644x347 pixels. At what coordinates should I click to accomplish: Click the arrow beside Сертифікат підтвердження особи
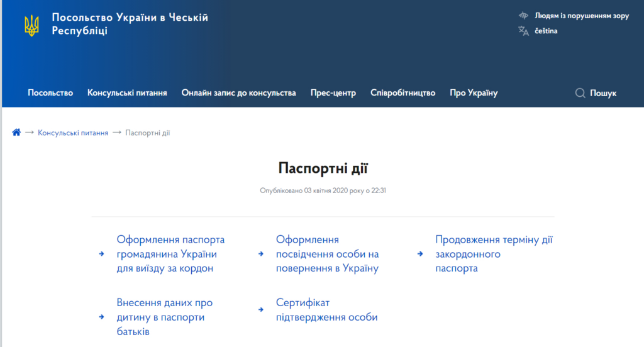click(x=260, y=310)
